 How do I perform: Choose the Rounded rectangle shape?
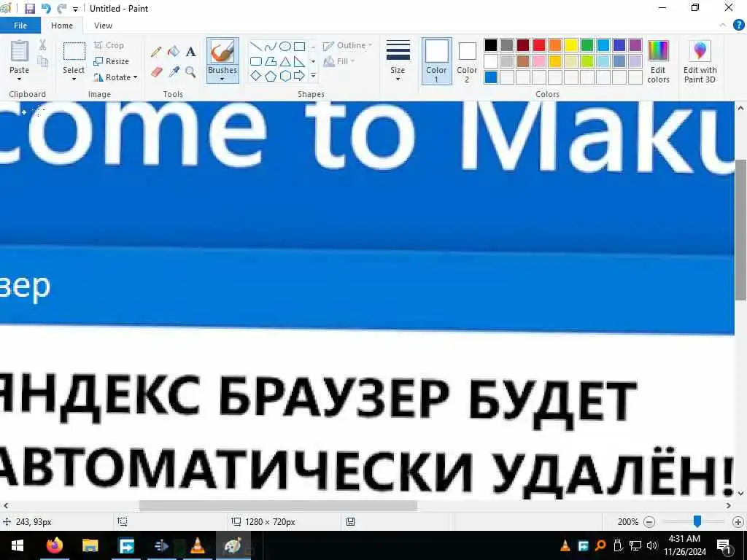[x=256, y=61]
